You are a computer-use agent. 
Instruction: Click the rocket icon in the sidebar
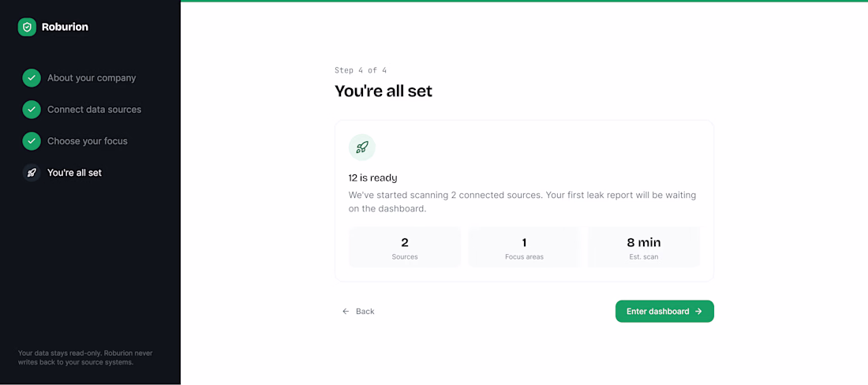(x=32, y=173)
